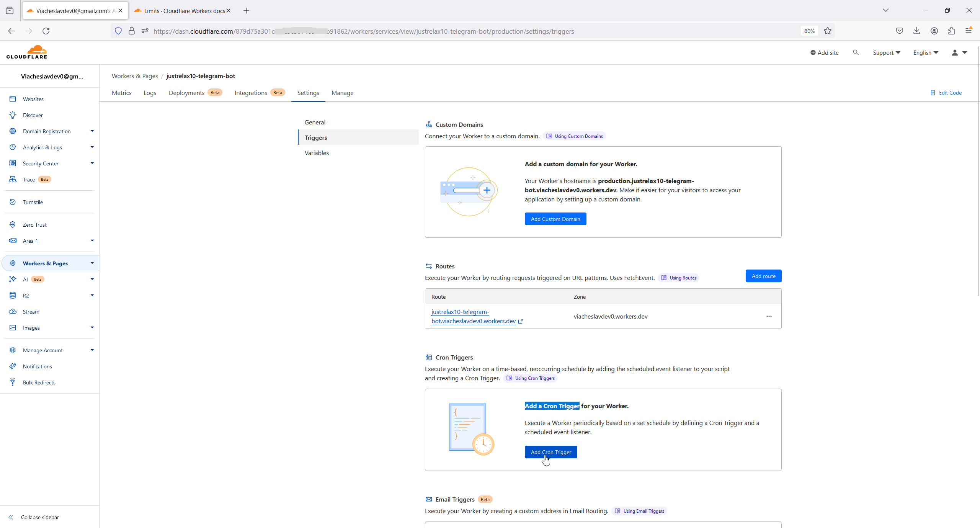Click the Cloudflare logo

27,52
